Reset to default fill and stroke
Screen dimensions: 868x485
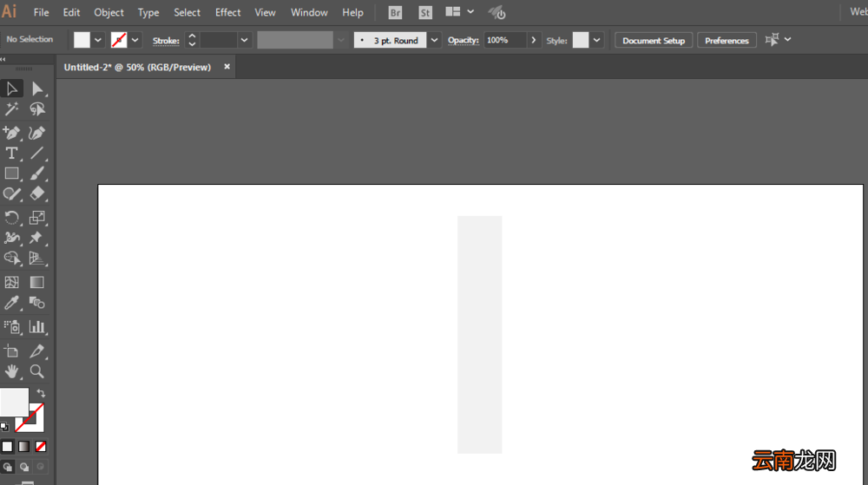pos(4,426)
